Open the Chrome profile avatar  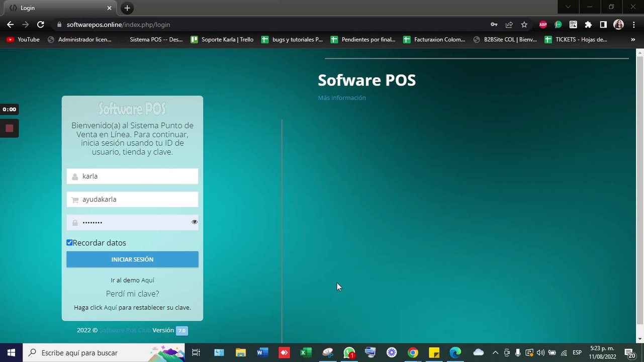click(619, 25)
